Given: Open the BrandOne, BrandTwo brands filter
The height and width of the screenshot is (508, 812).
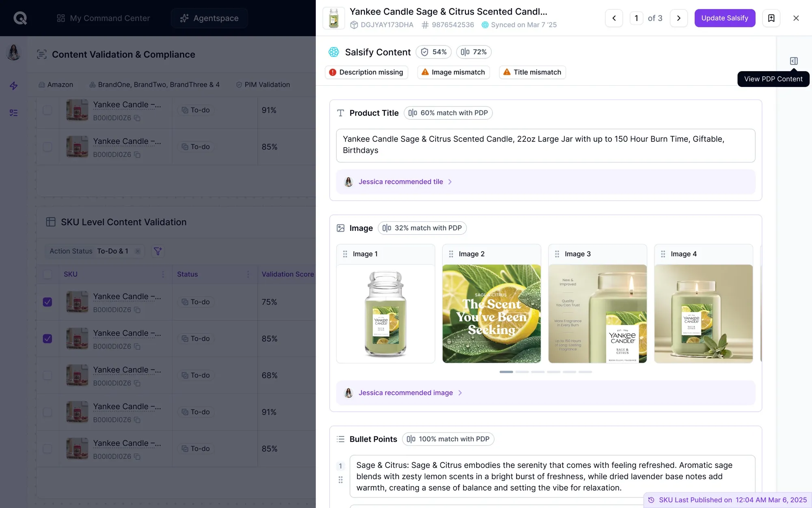Looking at the screenshot, I should 155,85.
